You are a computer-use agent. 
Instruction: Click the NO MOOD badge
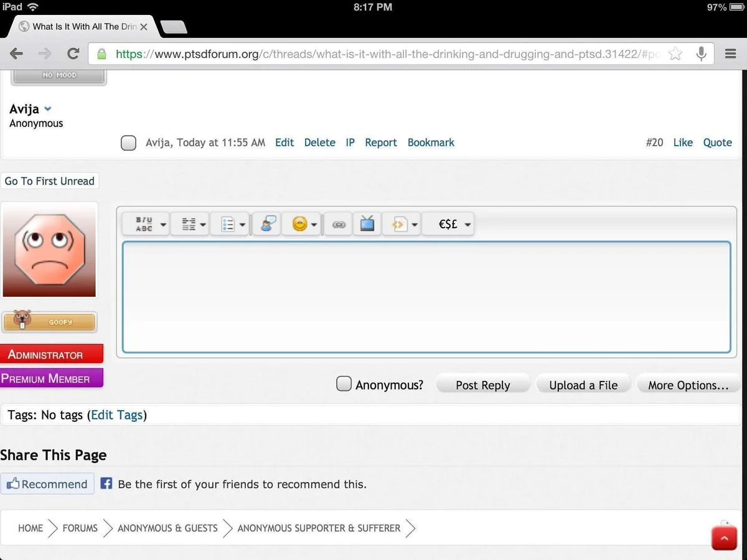pos(59,75)
